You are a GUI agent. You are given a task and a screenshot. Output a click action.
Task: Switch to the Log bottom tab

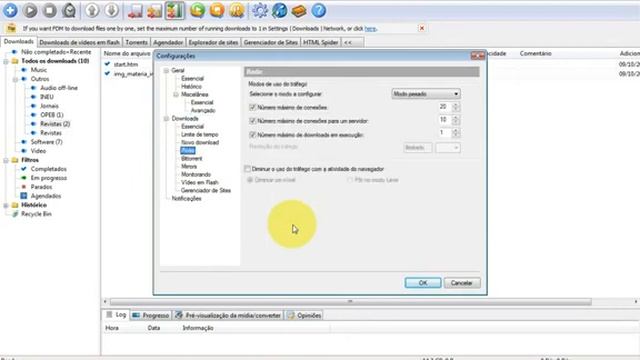pyautogui.click(x=116, y=315)
